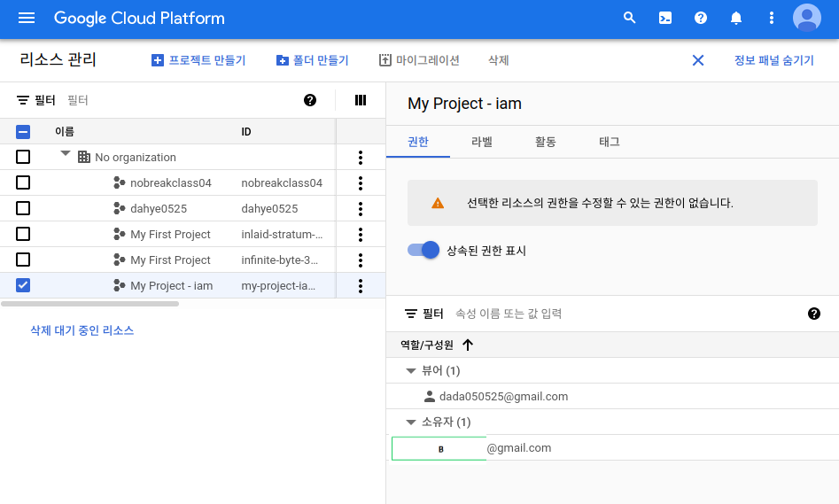Image resolution: width=839 pixels, height=504 pixels.
Task: Click 정보 패널 숨기기 button
Action: pyautogui.click(x=773, y=60)
